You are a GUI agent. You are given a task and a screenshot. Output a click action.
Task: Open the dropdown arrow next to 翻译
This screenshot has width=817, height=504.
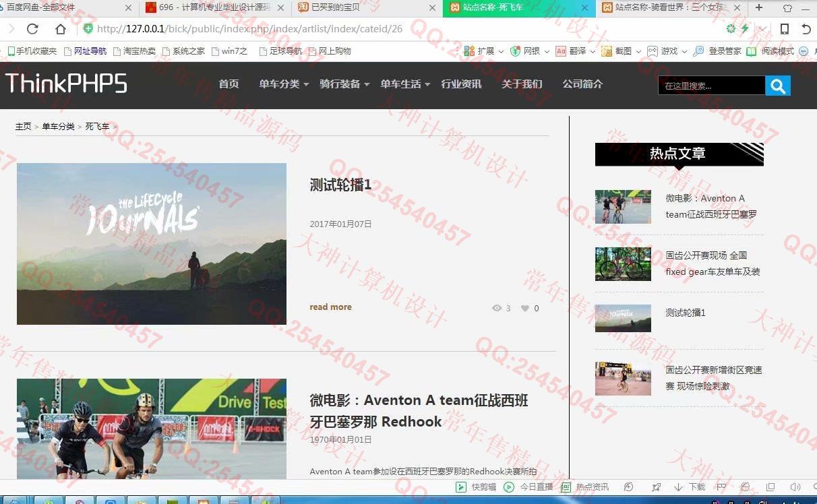[x=593, y=51]
